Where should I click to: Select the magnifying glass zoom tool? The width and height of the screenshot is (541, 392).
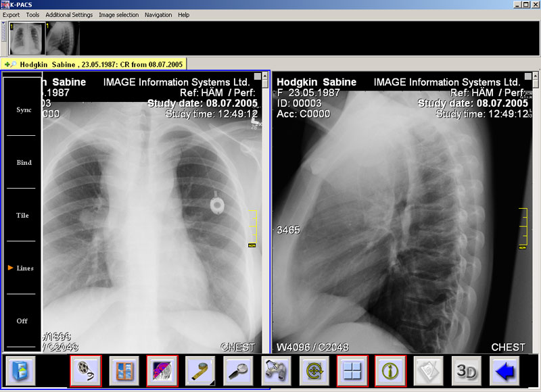pos(238,371)
